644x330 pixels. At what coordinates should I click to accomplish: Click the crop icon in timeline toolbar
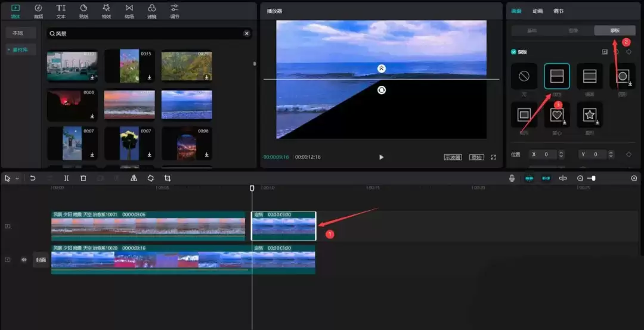tap(168, 178)
